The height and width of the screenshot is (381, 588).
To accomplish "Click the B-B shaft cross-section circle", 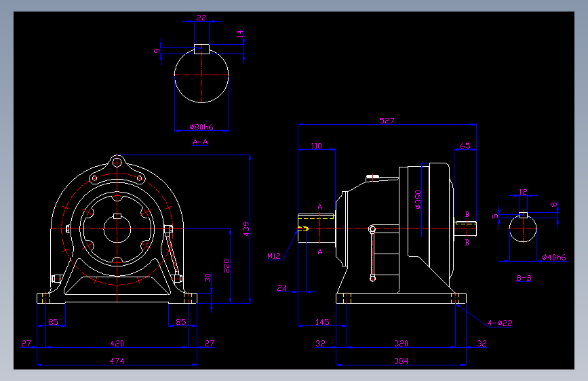I will coord(523,228).
